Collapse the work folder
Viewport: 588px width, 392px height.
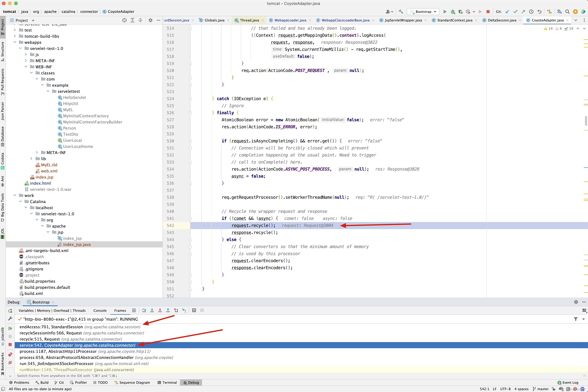pos(15,195)
